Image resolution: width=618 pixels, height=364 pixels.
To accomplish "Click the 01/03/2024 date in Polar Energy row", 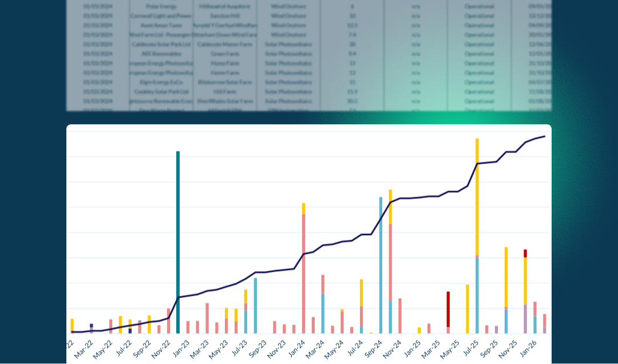I will click(98, 6).
